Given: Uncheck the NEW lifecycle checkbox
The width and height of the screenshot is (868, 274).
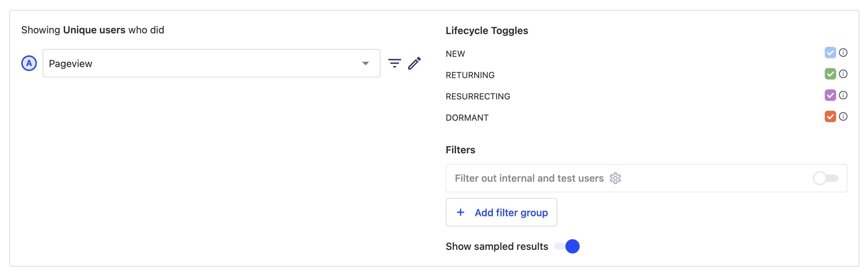Looking at the screenshot, I should (x=830, y=53).
